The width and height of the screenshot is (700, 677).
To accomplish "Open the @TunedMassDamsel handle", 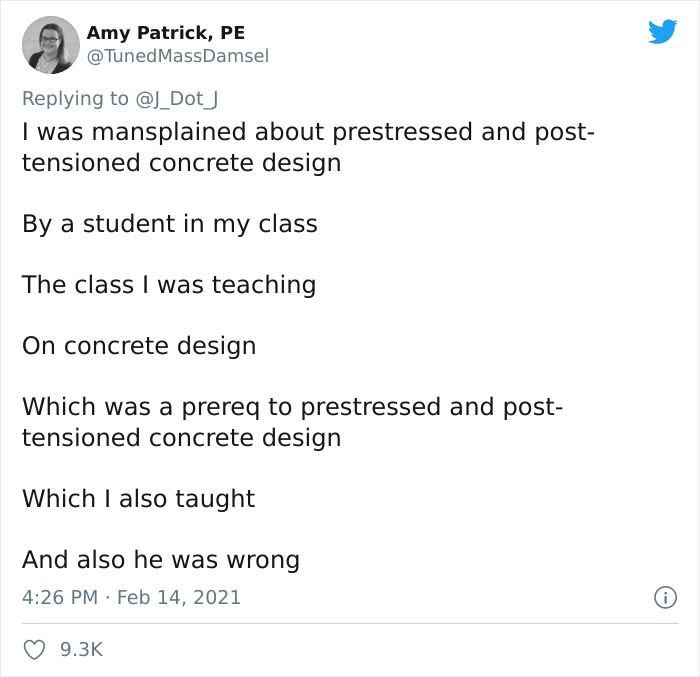I will tap(178, 57).
